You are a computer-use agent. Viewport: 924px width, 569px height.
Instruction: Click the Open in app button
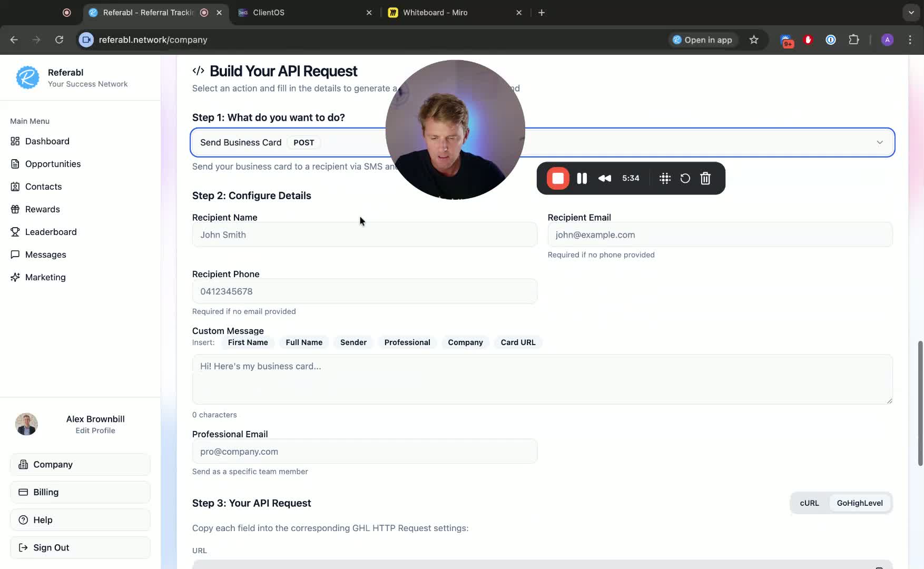pyautogui.click(x=703, y=40)
